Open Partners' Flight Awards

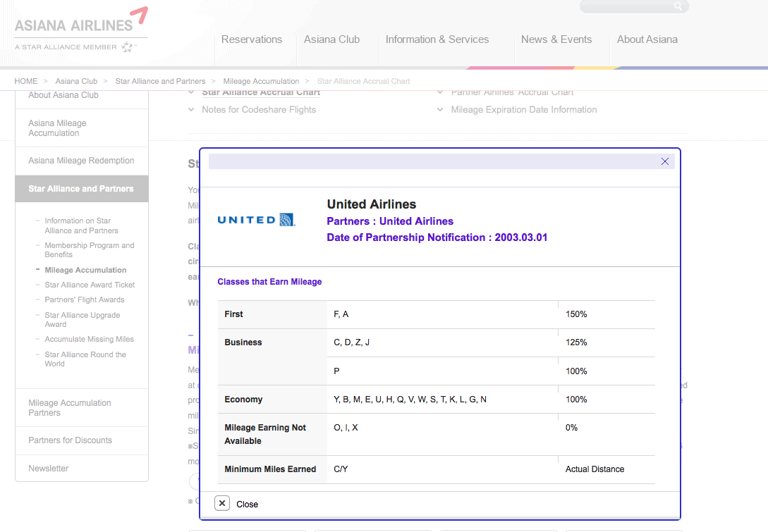tap(84, 299)
